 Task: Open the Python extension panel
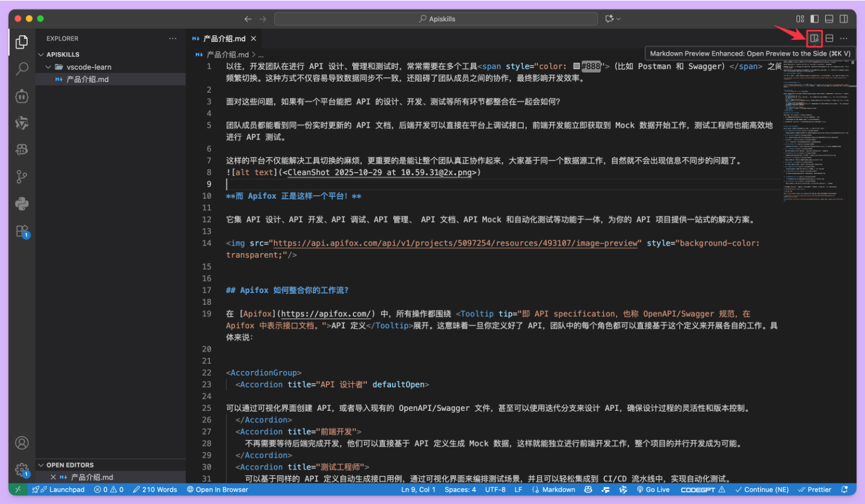[22, 204]
